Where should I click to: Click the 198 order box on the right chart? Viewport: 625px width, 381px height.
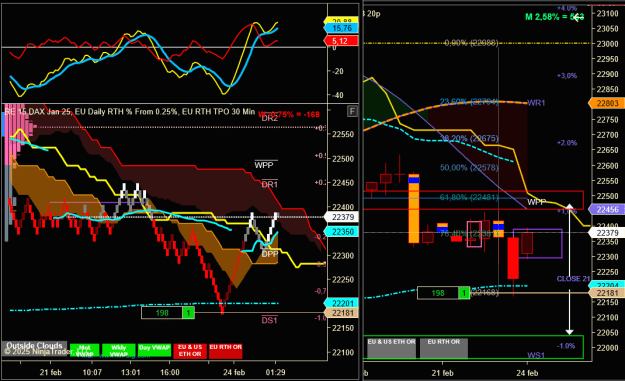pyautogui.click(x=438, y=293)
